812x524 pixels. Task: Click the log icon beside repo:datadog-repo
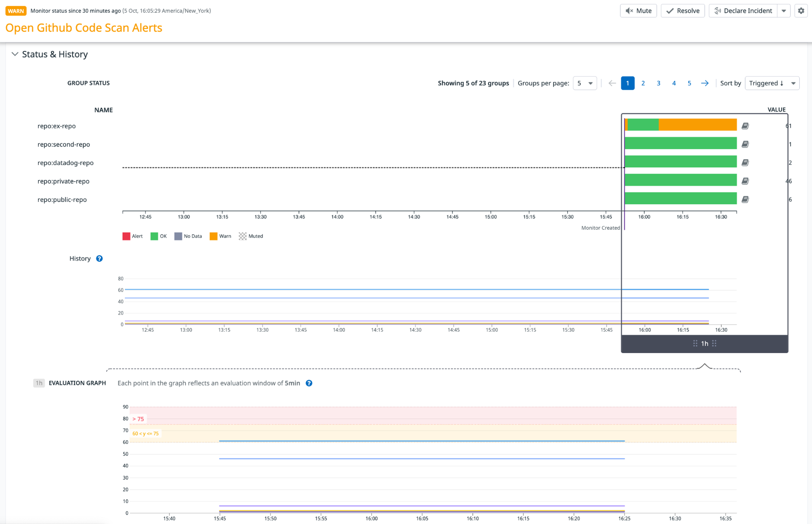[x=746, y=162]
